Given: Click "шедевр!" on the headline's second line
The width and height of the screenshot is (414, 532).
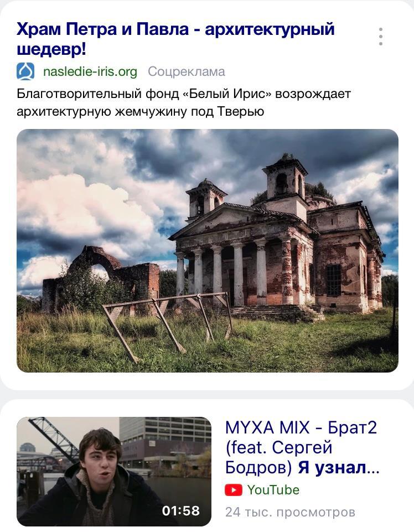Looking at the screenshot, I should point(51,49).
